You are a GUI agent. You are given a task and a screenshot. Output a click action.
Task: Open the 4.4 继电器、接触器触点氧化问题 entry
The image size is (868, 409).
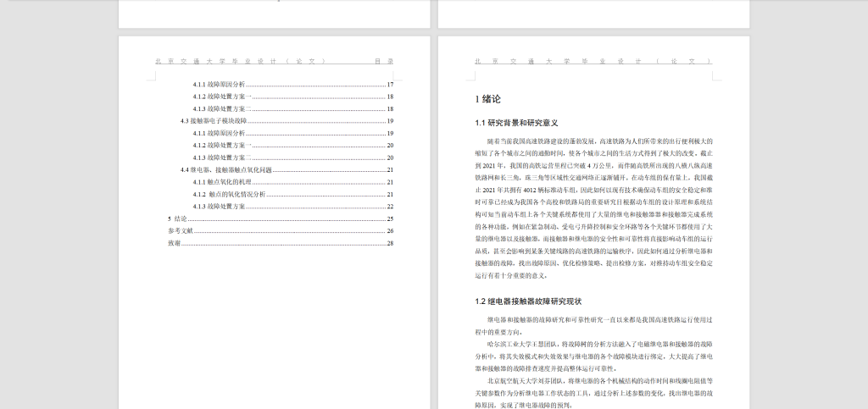pos(225,170)
